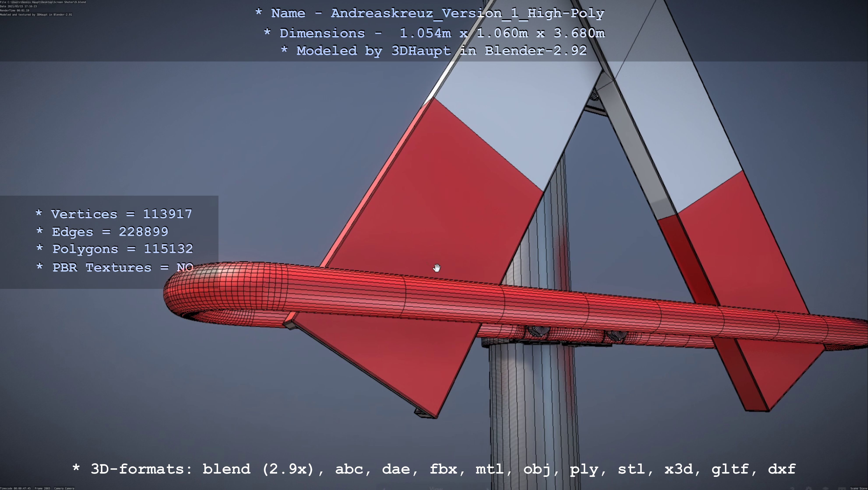Click the 'Frame 2865' stamp

pyautogui.click(x=42, y=488)
